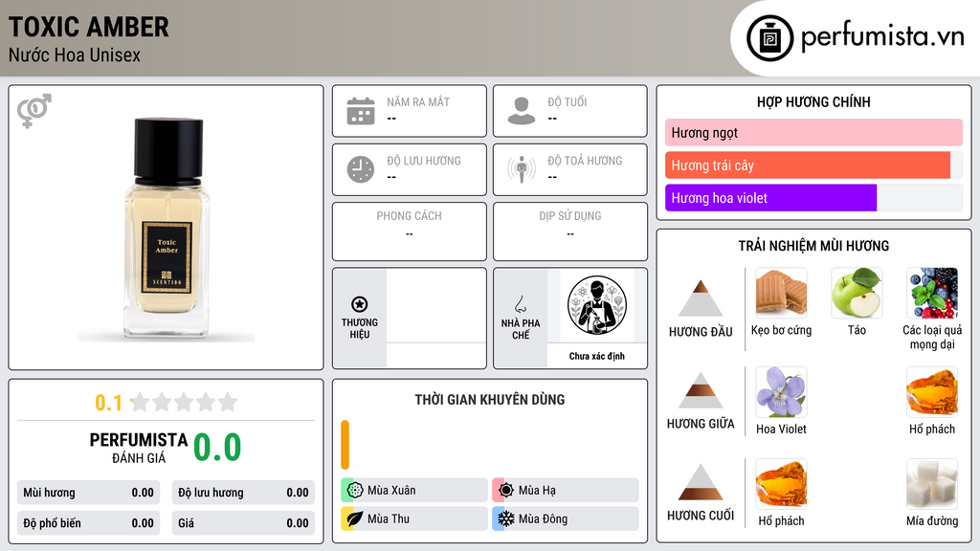Click the Hương hoa violet purple accord bar
Screen dimensions: 980x551
(x=770, y=198)
